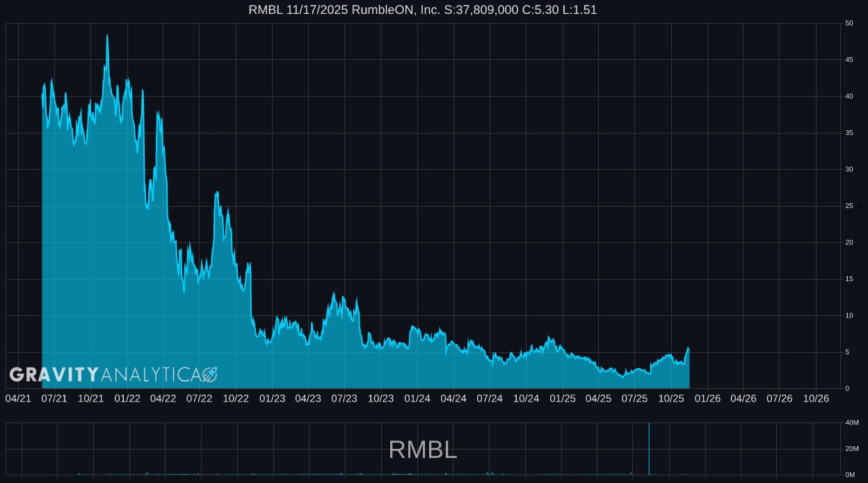Screen dimensions: 868x483
Task: Click the 40 price axis label
Action: pyautogui.click(x=849, y=96)
